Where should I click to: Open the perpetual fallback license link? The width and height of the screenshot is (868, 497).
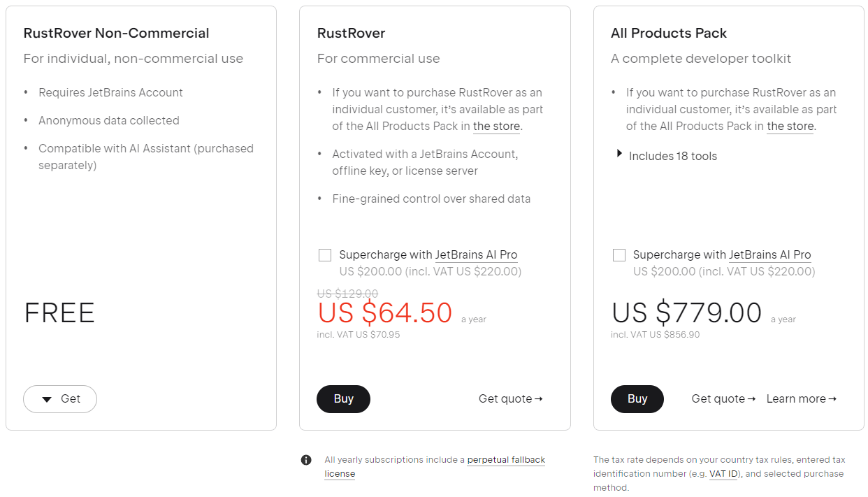(x=506, y=460)
